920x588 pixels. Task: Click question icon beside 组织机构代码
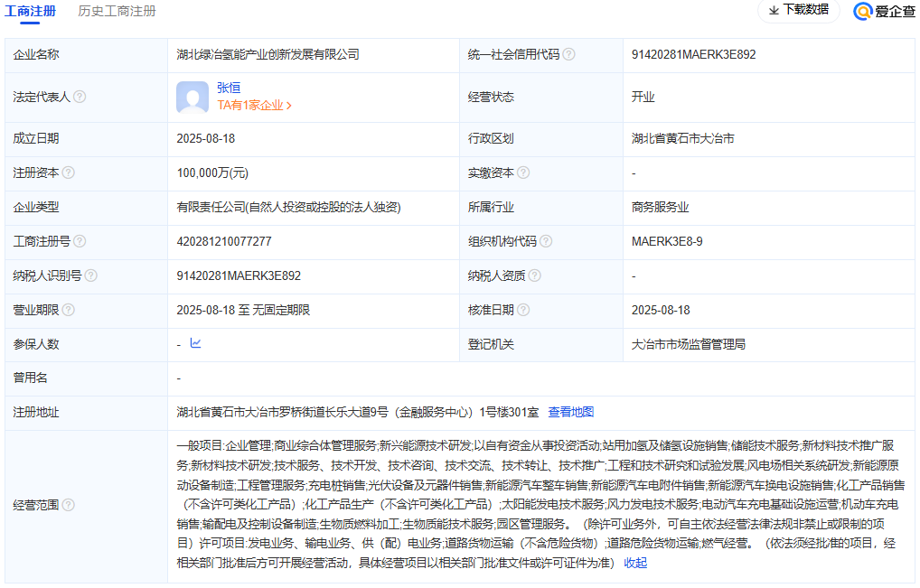click(x=546, y=241)
